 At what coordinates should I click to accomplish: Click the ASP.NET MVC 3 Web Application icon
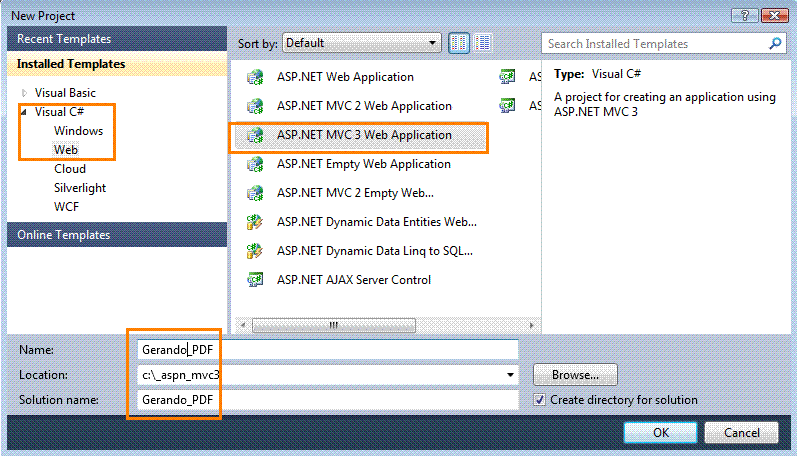(x=255, y=135)
